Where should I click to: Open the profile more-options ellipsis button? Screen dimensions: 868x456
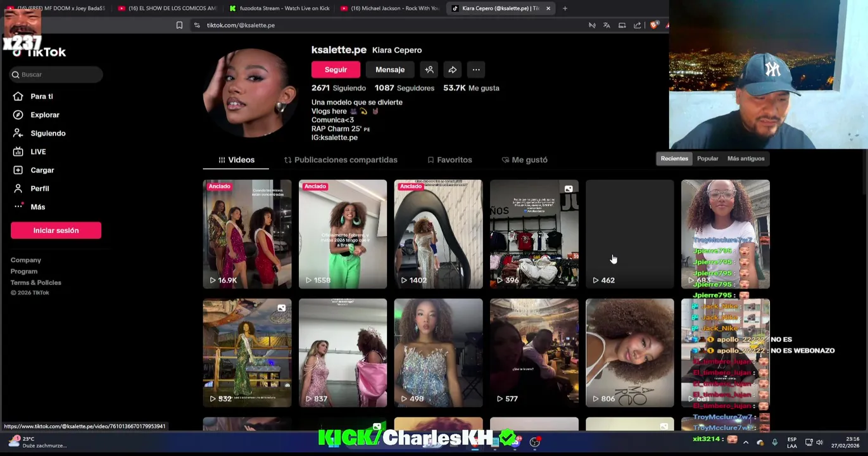[476, 70]
